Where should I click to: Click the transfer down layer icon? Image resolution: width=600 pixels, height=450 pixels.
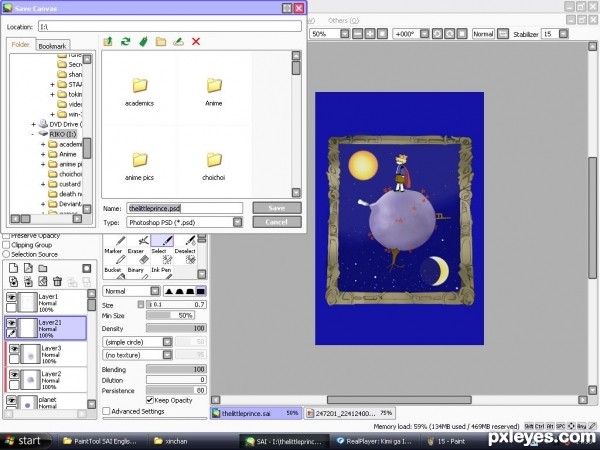point(13,282)
